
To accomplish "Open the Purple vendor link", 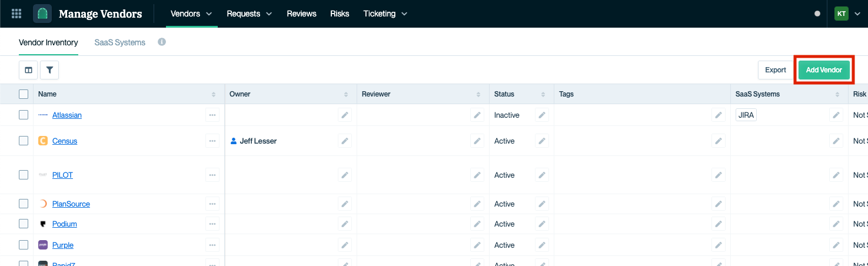I will pyautogui.click(x=63, y=245).
